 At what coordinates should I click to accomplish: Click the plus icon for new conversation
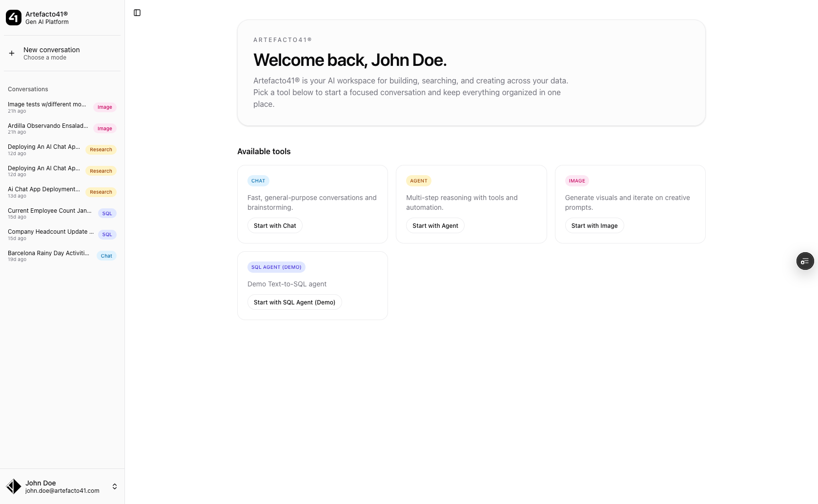coord(12,53)
